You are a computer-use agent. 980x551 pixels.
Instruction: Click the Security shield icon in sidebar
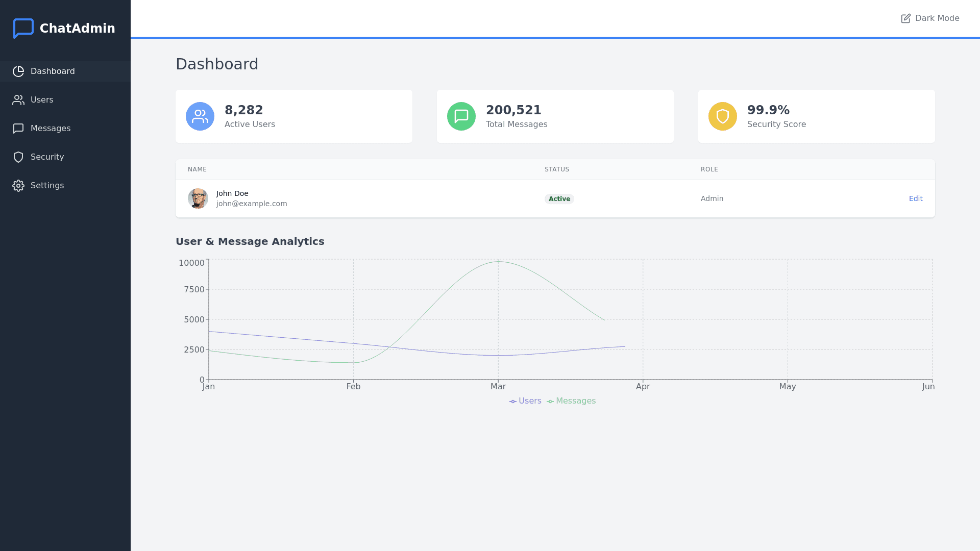[18, 157]
